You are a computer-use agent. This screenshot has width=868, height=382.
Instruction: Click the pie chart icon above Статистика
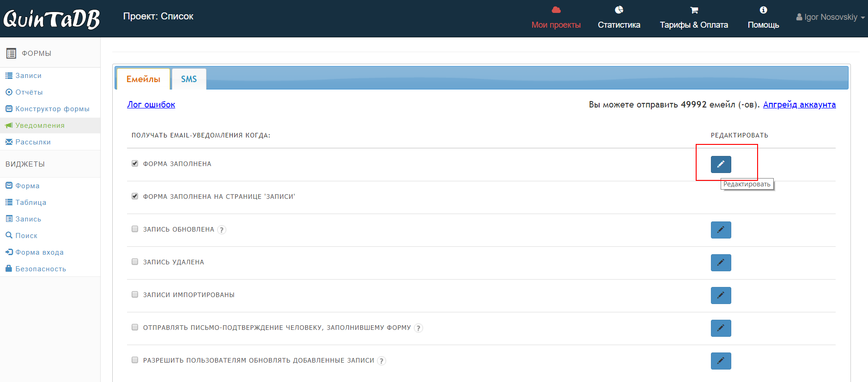click(x=619, y=10)
